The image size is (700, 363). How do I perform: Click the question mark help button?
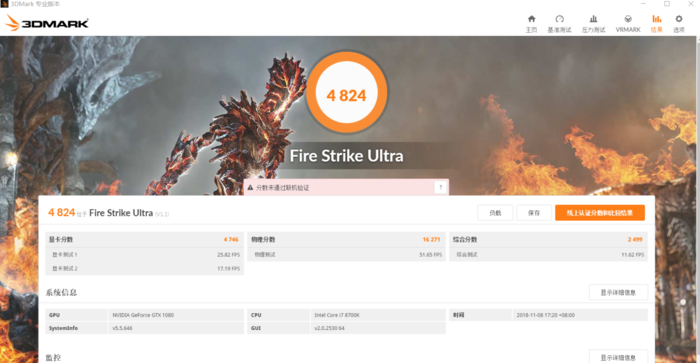pyautogui.click(x=441, y=188)
